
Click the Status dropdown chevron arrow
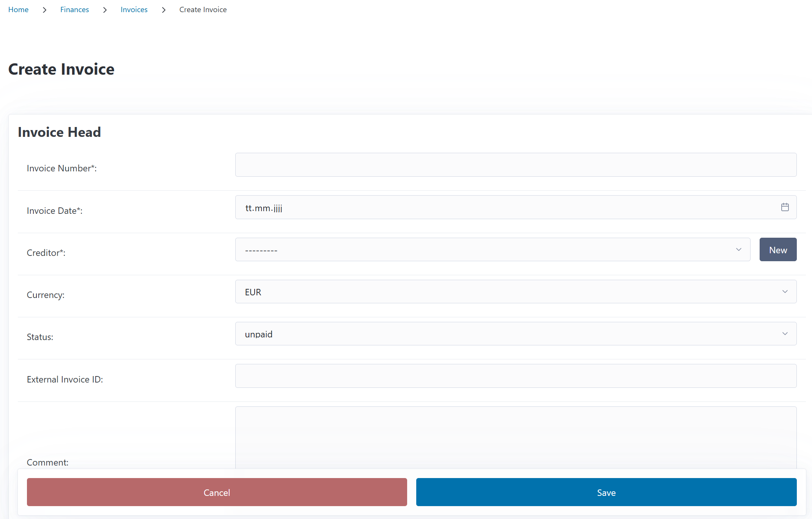tap(785, 334)
